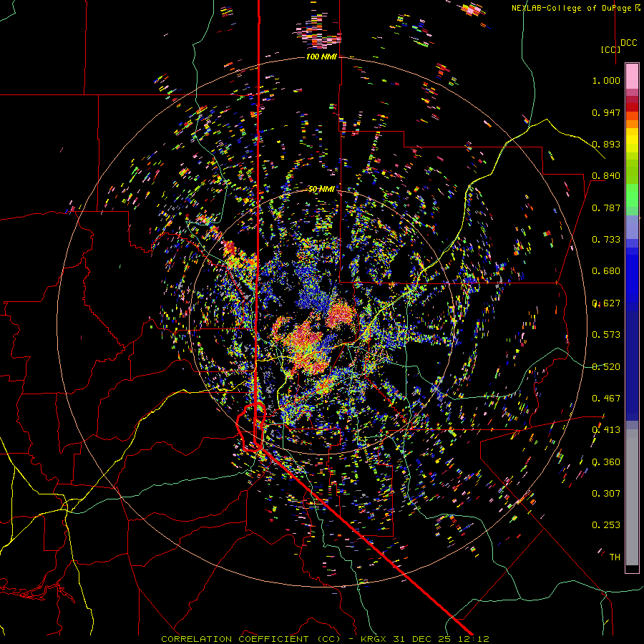Select the 0.520 scale value
The image size is (644, 644).
[606, 367]
